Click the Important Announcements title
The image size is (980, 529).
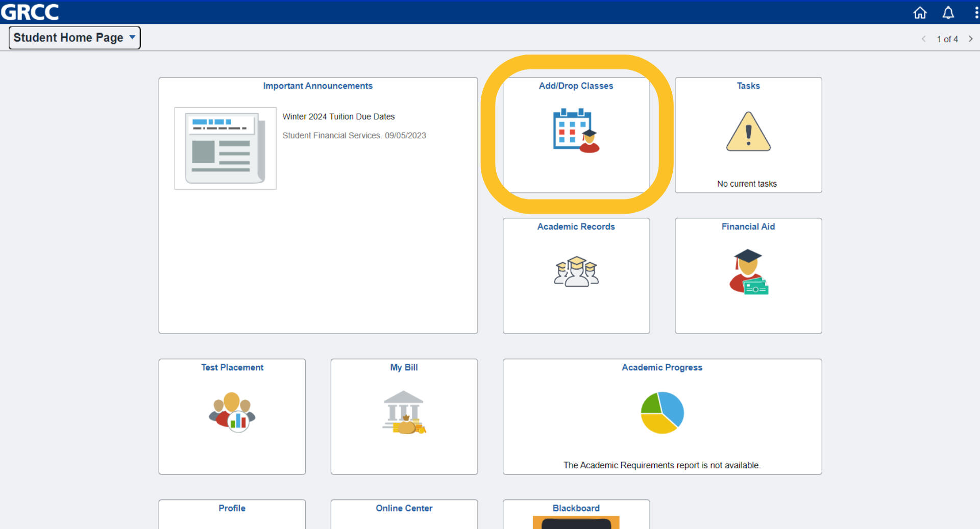pos(317,86)
